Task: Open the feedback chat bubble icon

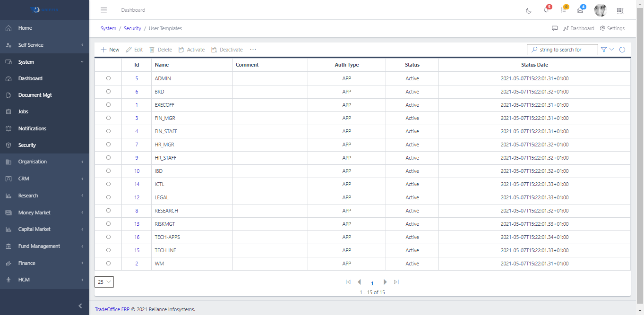Action: coord(554,28)
